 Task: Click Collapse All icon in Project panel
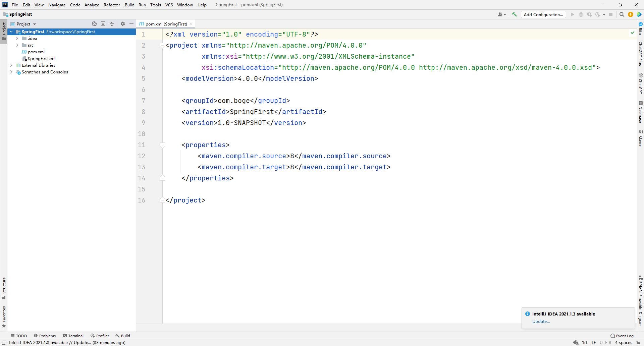click(x=112, y=24)
